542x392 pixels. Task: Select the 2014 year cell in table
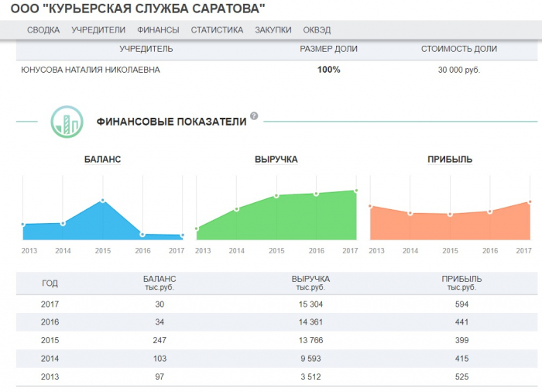click(50, 359)
